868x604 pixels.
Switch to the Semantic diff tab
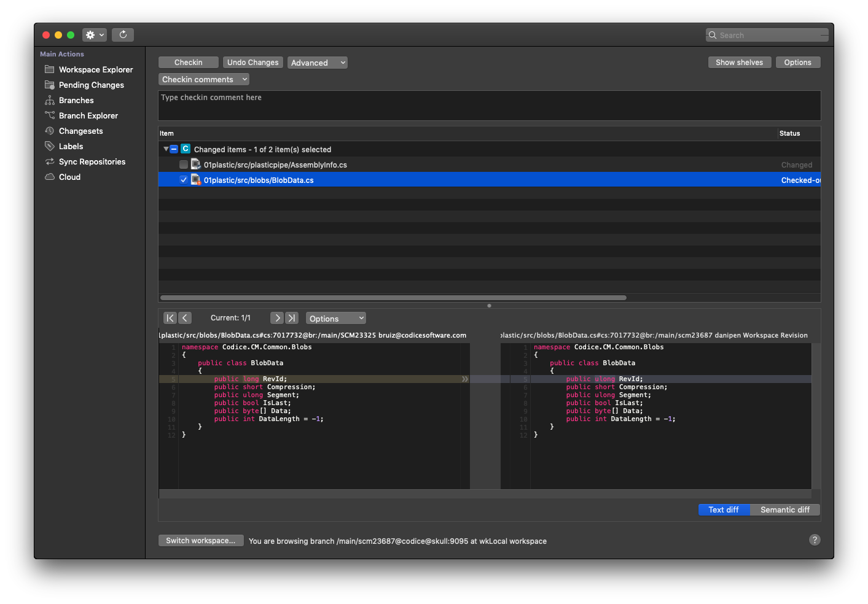(784, 509)
